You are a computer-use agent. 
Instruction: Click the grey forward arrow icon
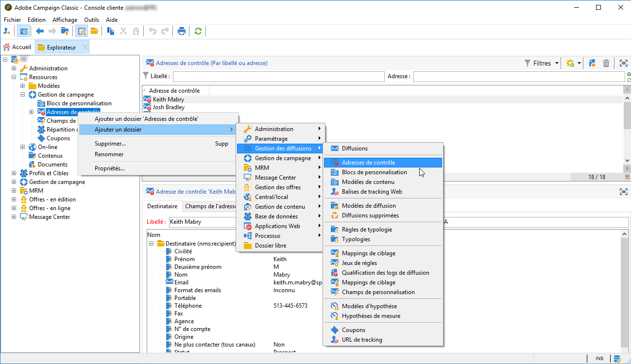52,31
